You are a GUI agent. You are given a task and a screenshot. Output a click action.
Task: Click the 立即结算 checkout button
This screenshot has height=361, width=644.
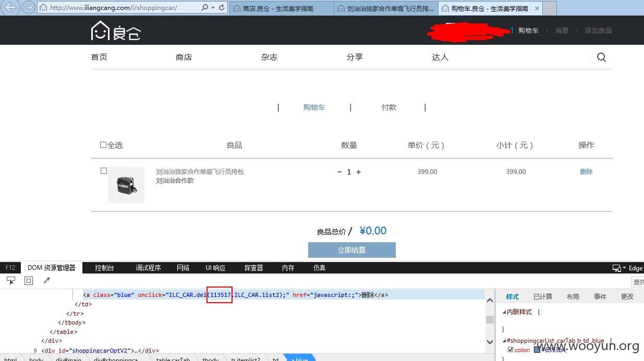(x=352, y=250)
